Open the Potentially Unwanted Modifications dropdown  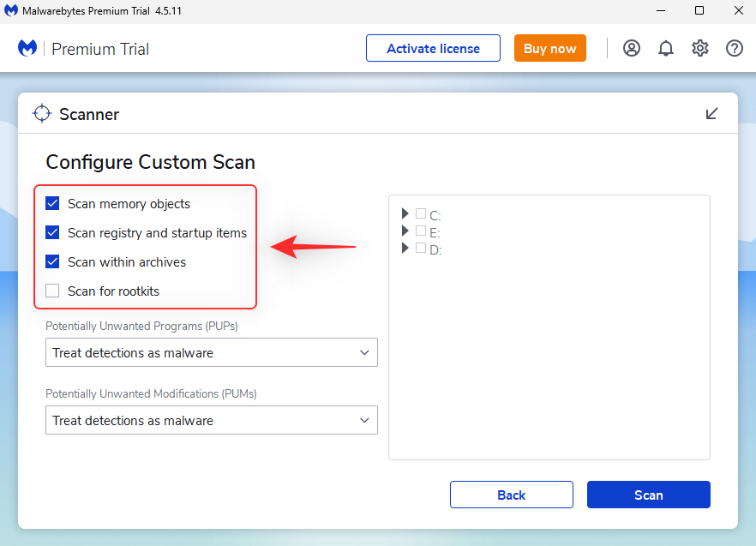(x=211, y=421)
